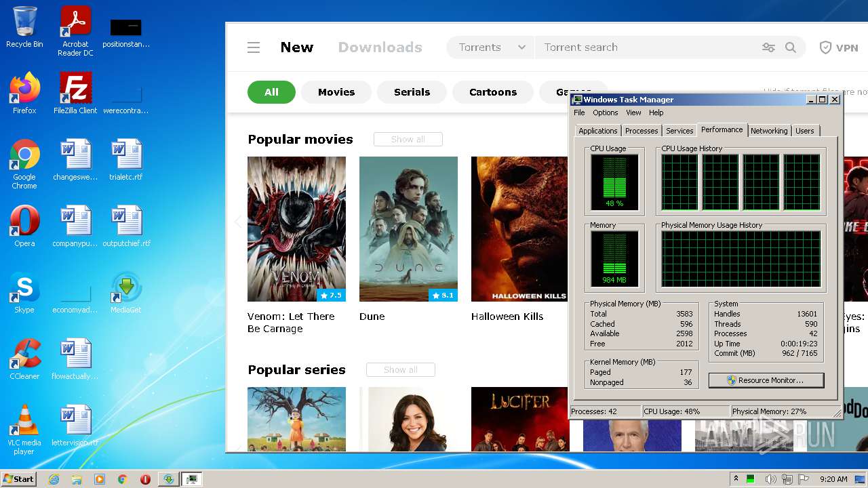This screenshot has width=868, height=488.
Task: Click Chrome icon in taskbar
Action: (x=123, y=479)
